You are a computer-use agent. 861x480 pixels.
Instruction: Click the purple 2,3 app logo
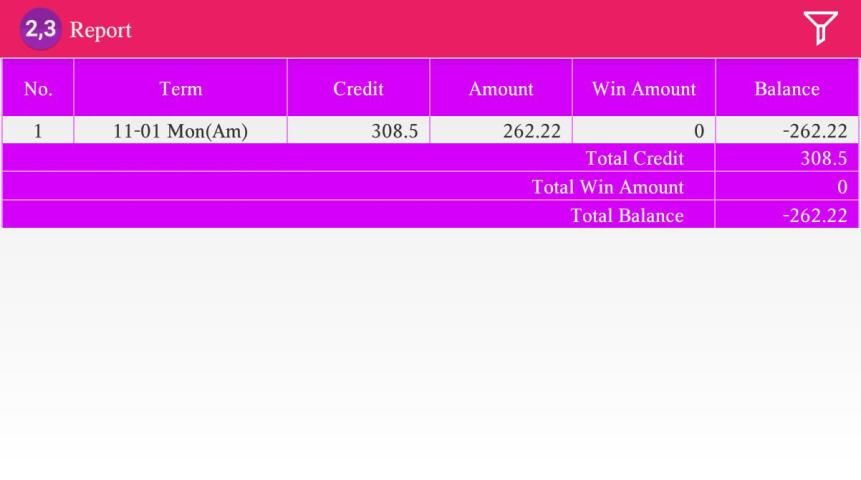(40, 29)
